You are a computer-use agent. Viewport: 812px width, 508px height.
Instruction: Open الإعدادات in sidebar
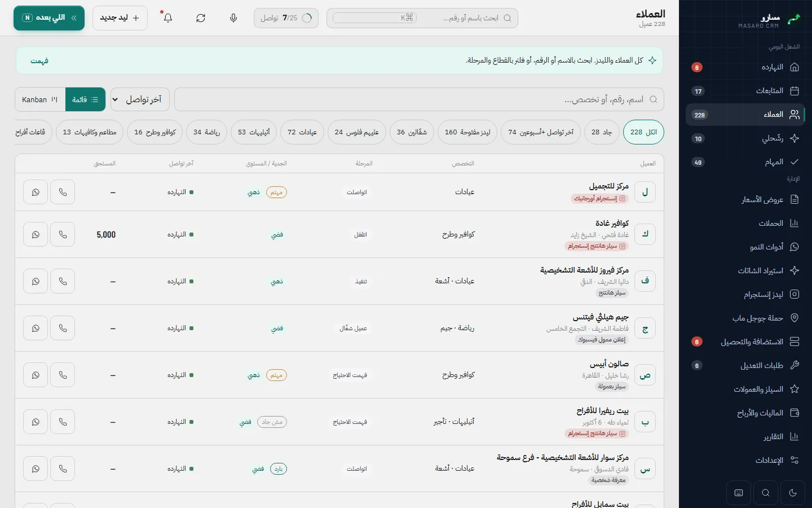tap(745, 460)
